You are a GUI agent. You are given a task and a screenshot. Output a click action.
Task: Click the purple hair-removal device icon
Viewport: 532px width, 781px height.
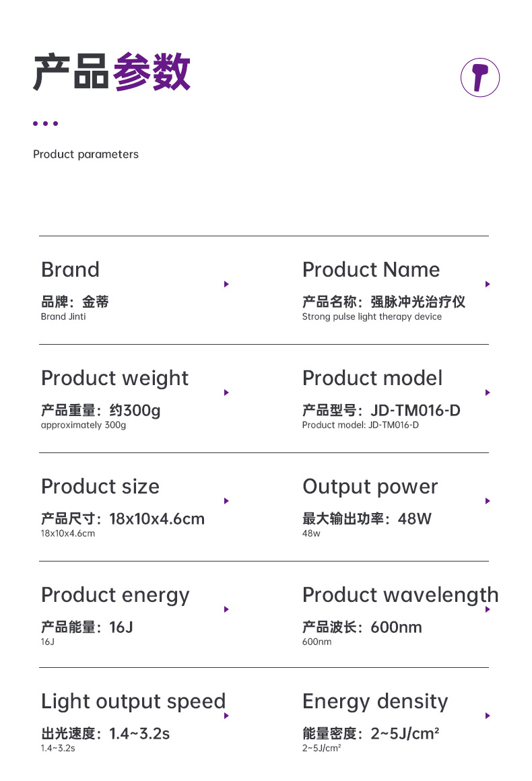click(479, 77)
